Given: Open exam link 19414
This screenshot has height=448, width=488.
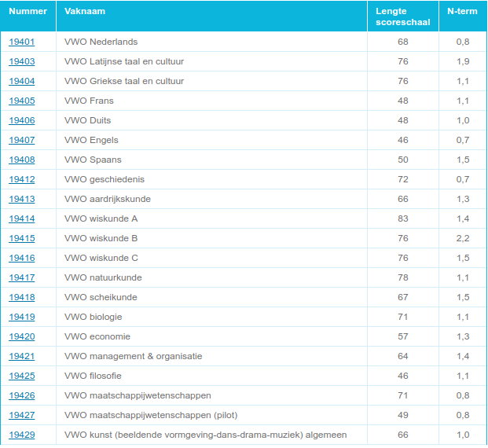Looking at the screenshot, I should [x=22, y=218].
